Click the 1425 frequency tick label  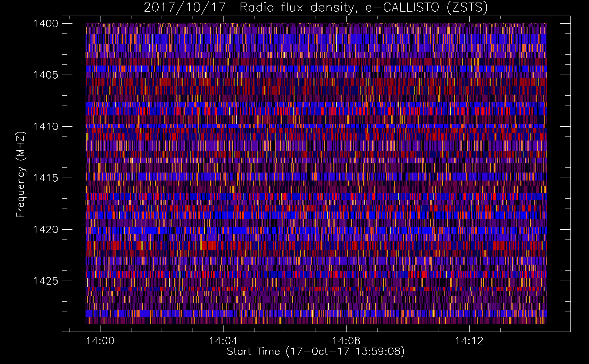click(x=46, y=281)
